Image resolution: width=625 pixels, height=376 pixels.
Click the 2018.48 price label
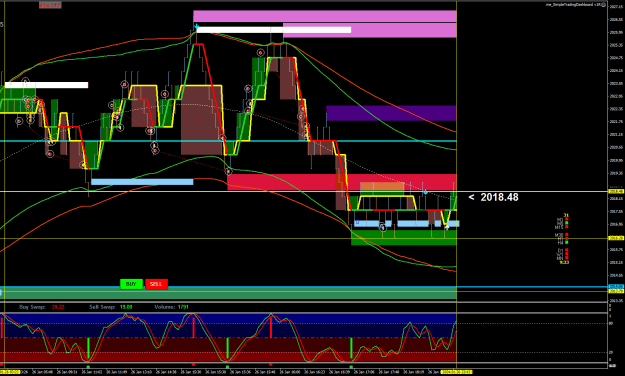point(499,197)
